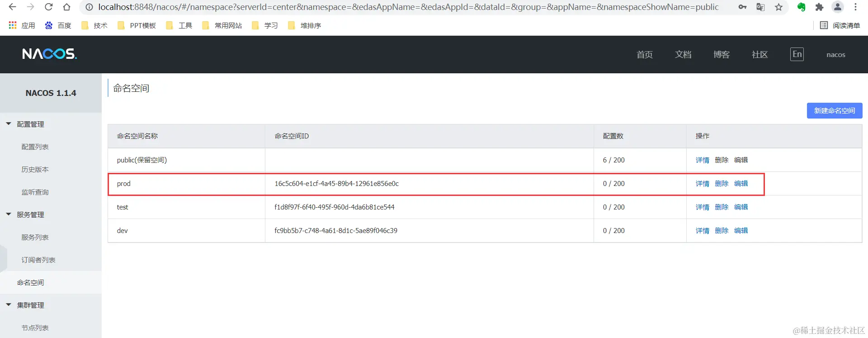Open the browser profile avatar
868x338 pixels.
point(838,7)
